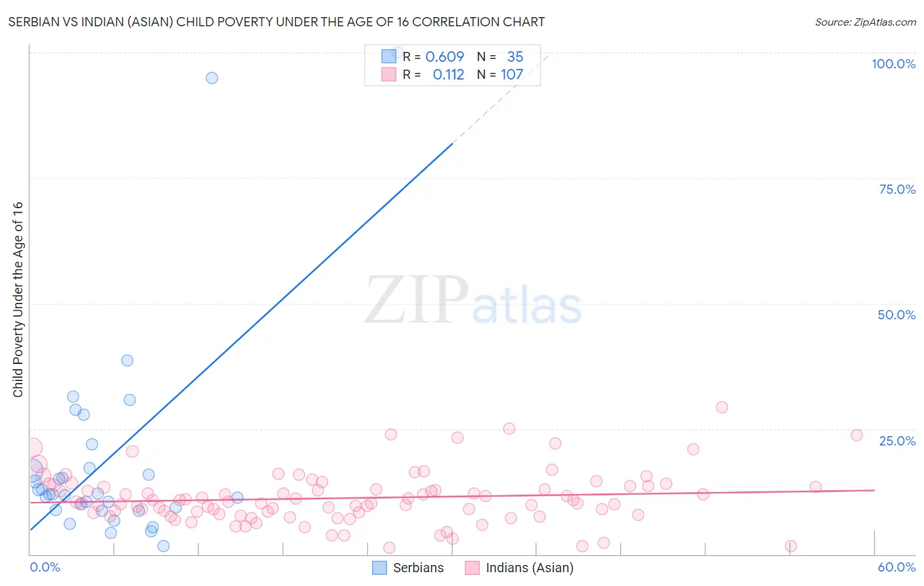Click the chart title text
This screenshot has width=924, height=586.
276,22
